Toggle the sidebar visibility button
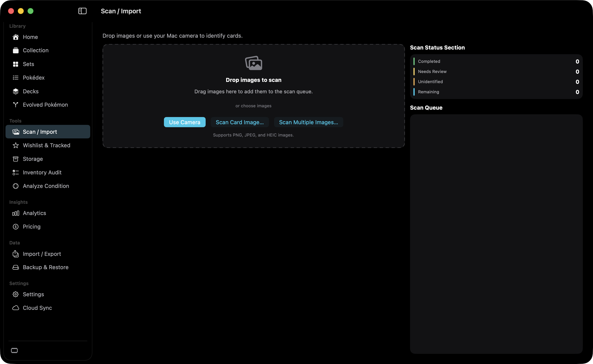Screen dimensions: 593x364 click(82, 11)
